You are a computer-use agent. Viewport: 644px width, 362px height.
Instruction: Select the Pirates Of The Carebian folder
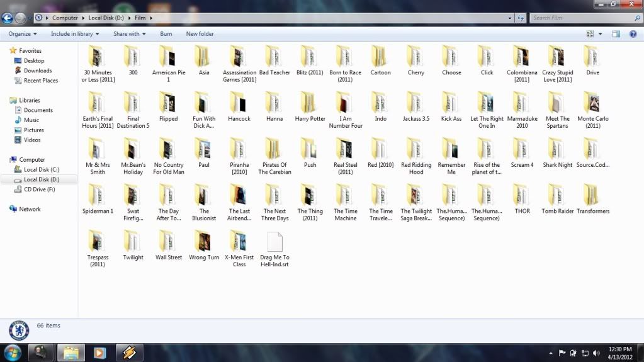click(x=274, y=156)
